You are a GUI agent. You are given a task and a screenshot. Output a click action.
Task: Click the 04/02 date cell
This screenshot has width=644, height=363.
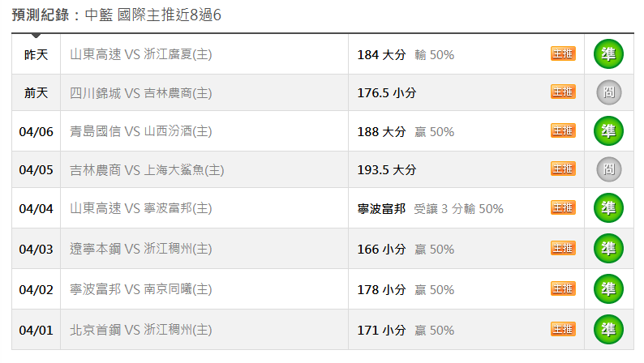(x=36, y=289)
